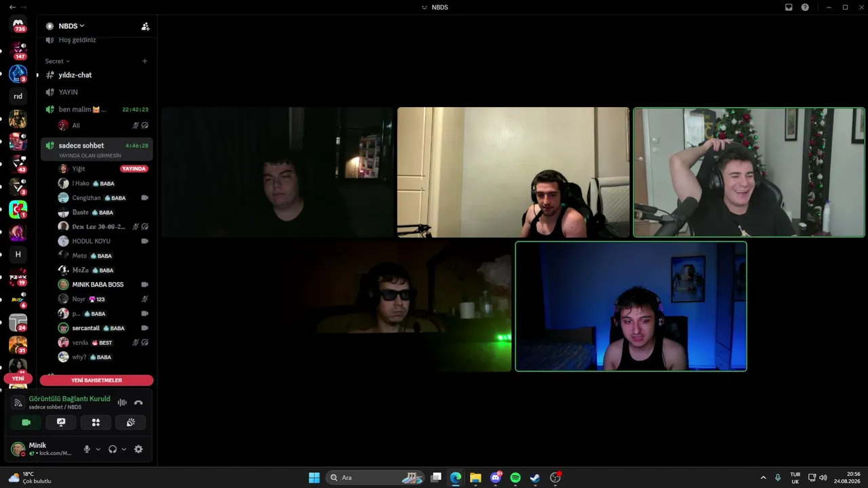Image resolution: width=868 pixels, height=488 pixels.
Task: Open the server icon with 31 badge
Action: 18,344
